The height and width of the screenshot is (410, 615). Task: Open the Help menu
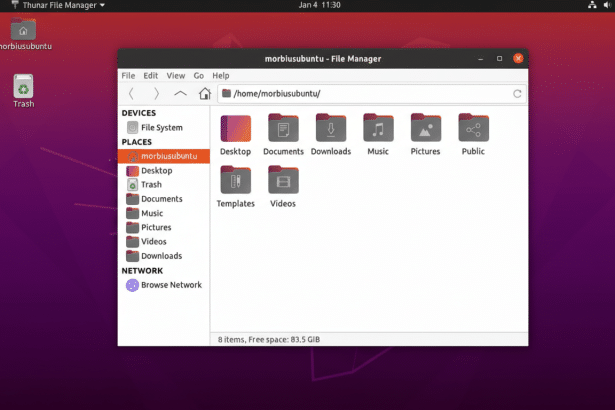click(x=221, y=76)
